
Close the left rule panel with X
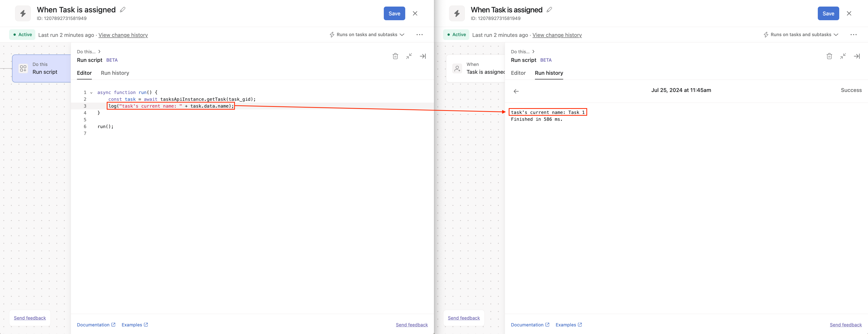(x=415, y=13)
